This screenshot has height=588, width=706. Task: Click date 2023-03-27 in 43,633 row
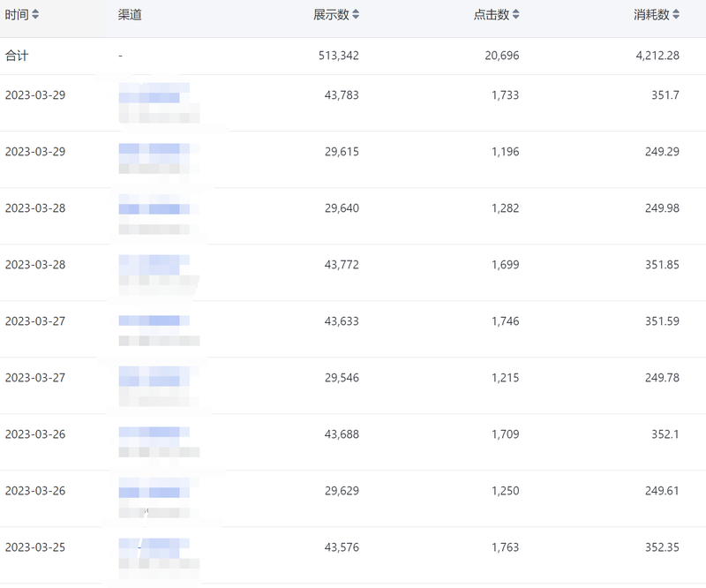pyautogui.click(x=35, y=321)
